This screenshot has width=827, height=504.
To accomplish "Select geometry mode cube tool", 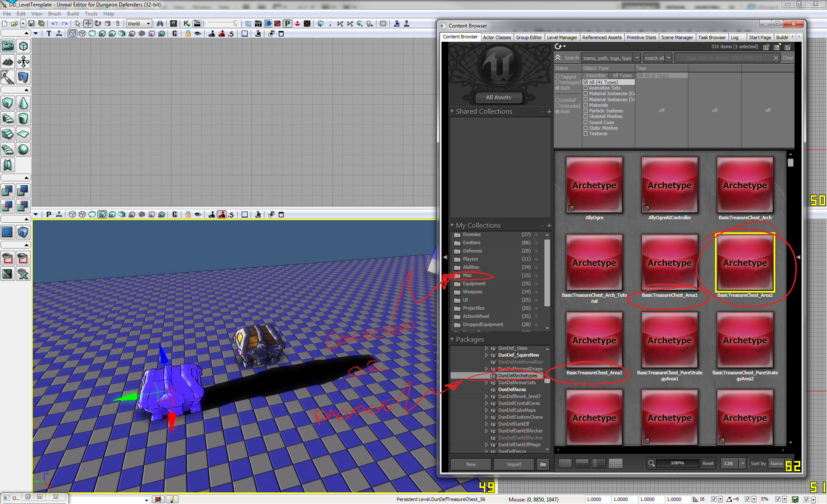I will 23,47.
